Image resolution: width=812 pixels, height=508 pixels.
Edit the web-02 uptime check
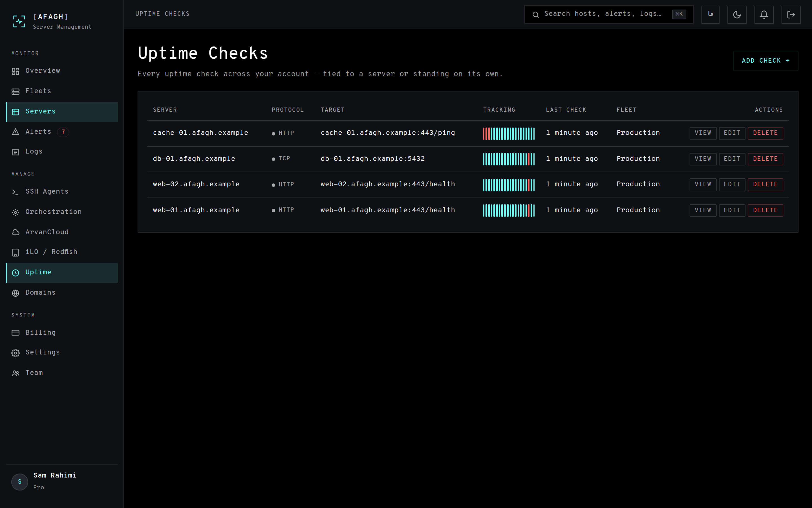pos(732,185)
